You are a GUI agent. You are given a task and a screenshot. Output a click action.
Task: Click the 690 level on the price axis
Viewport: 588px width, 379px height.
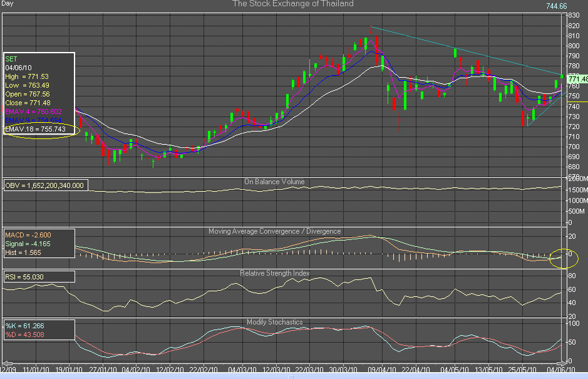pyautogui.click(x=574, y=157)
